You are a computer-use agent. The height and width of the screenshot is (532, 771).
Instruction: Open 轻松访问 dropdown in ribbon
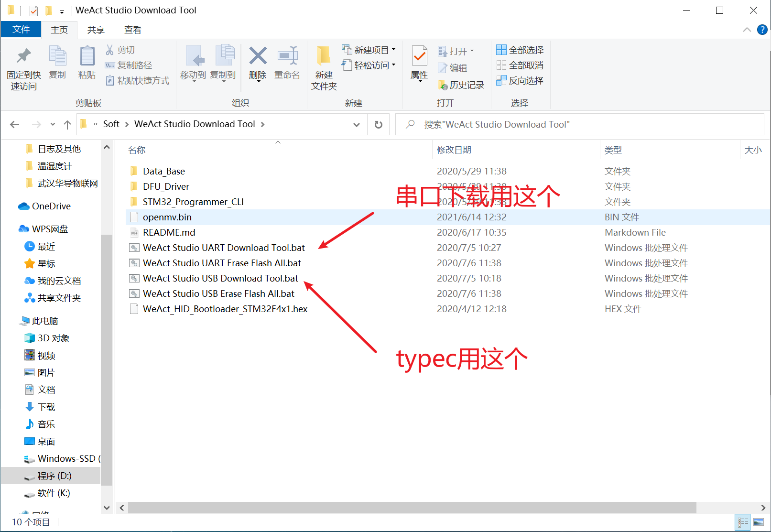click(x=369, y=65)
